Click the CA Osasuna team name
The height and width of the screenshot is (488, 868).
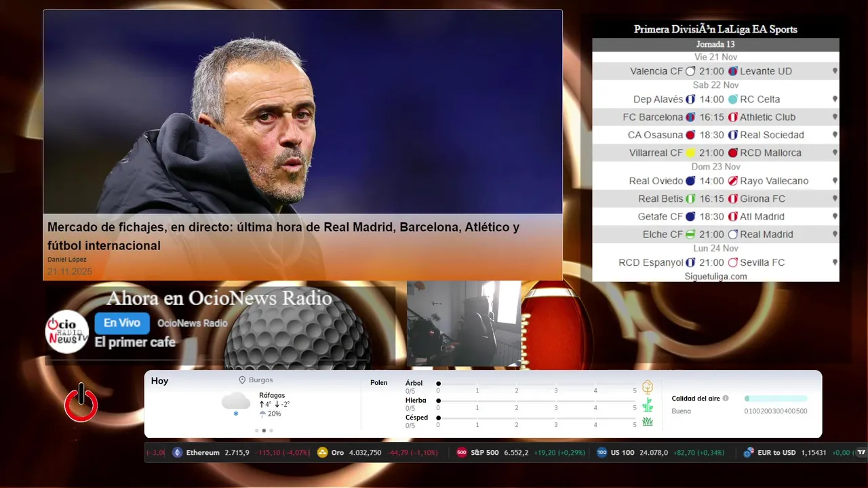click(x=655, y=135)
